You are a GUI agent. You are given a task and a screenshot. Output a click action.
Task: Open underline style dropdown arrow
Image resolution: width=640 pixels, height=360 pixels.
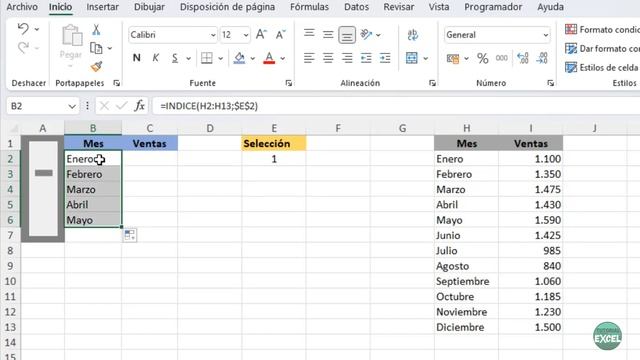188,58
